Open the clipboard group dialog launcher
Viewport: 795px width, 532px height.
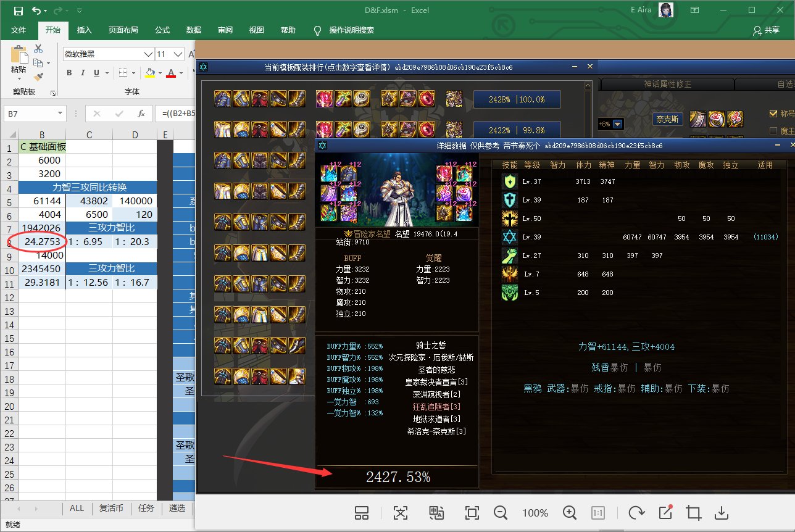53,93
